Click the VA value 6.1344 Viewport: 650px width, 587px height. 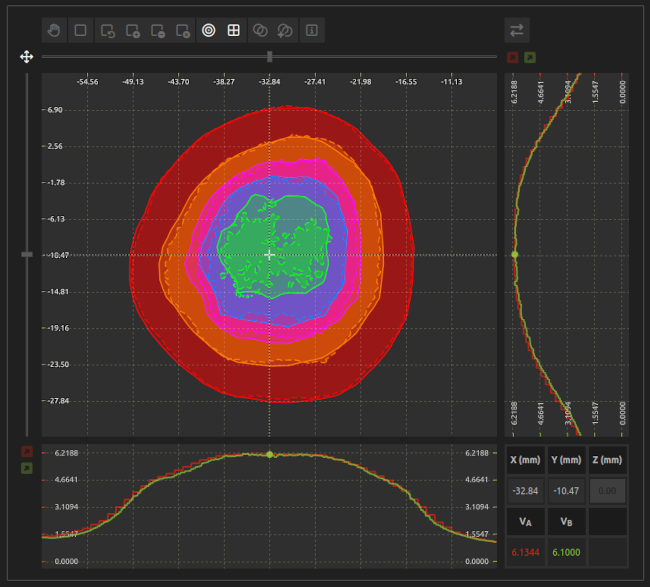(x=525, y=552)
